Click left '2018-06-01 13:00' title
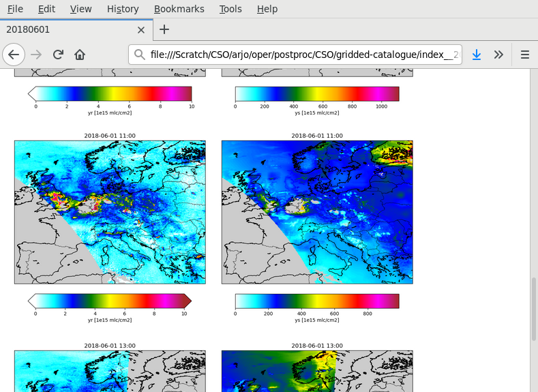538x392 pixels. click(110, 346)
